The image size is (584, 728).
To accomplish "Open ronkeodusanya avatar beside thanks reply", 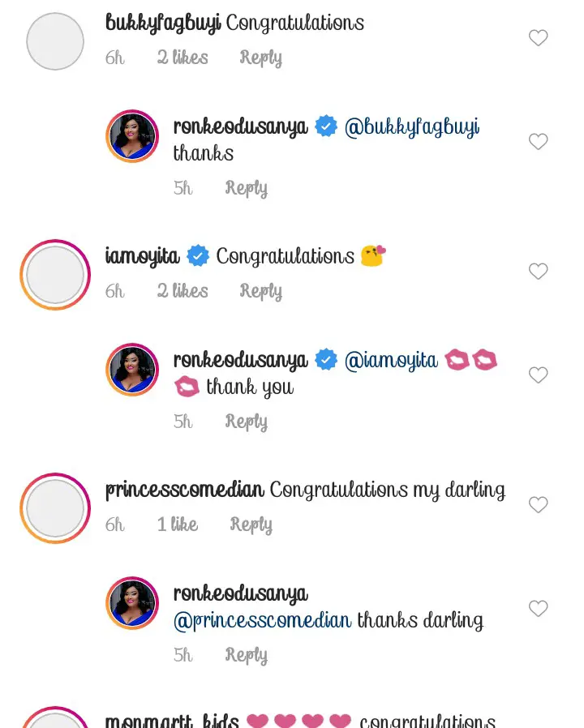I will coord(132,136).
